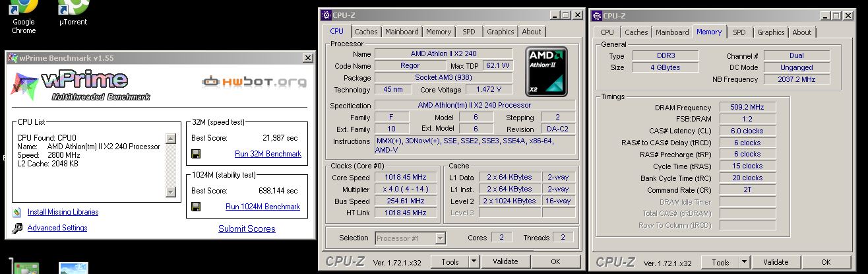Switch to Graphics tab in CPU window
The height and width of the screenshot is (274, 868).
click(x=501, y=32)
